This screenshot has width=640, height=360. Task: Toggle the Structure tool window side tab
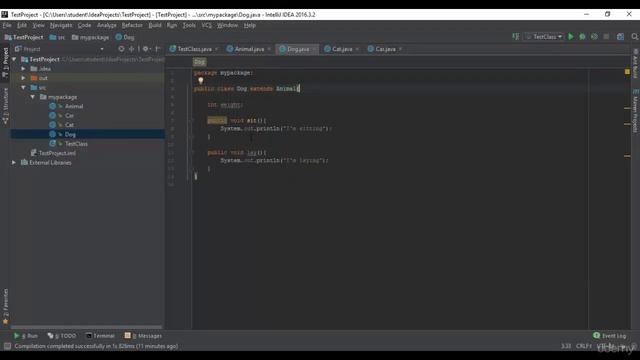coord(5,106)
